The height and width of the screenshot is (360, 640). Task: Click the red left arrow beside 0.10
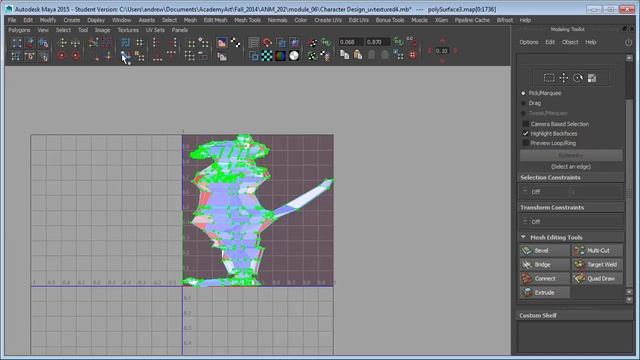pos(429,51)
